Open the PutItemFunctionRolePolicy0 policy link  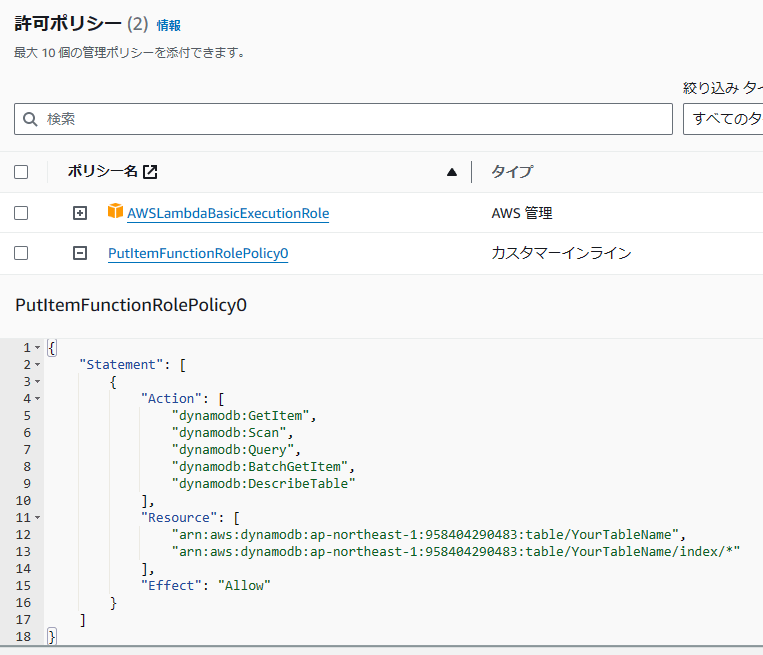click(198, 254)
